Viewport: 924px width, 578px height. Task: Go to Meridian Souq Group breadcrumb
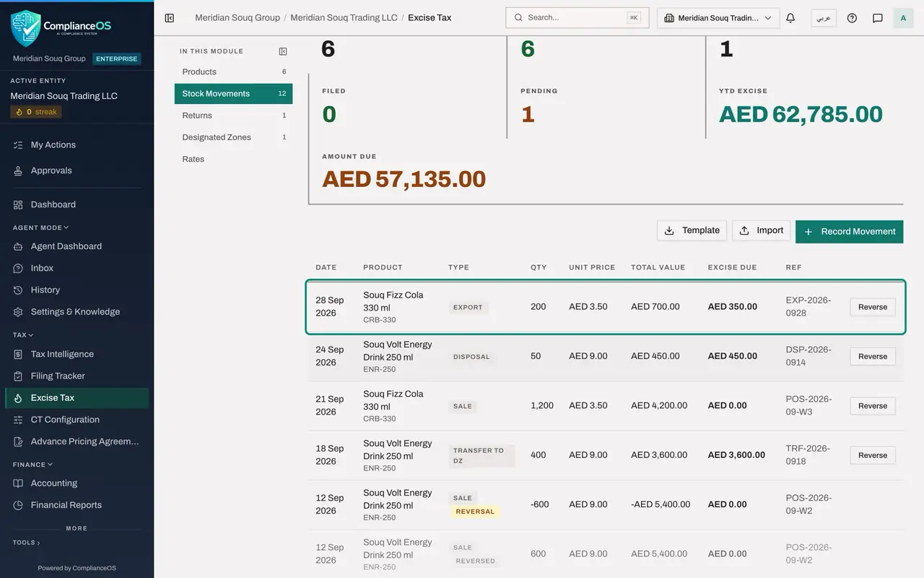coord(237,18)
